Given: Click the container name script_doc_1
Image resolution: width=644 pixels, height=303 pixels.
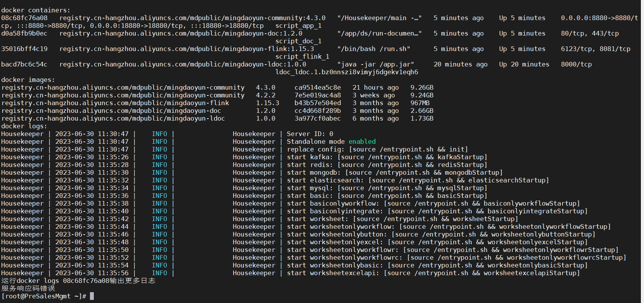Looking at the screenshot, I should pos(298,41).
